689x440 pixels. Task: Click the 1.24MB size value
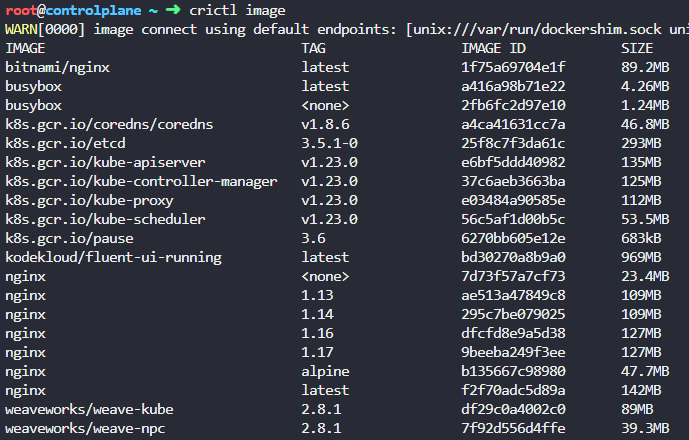[645, 105]
